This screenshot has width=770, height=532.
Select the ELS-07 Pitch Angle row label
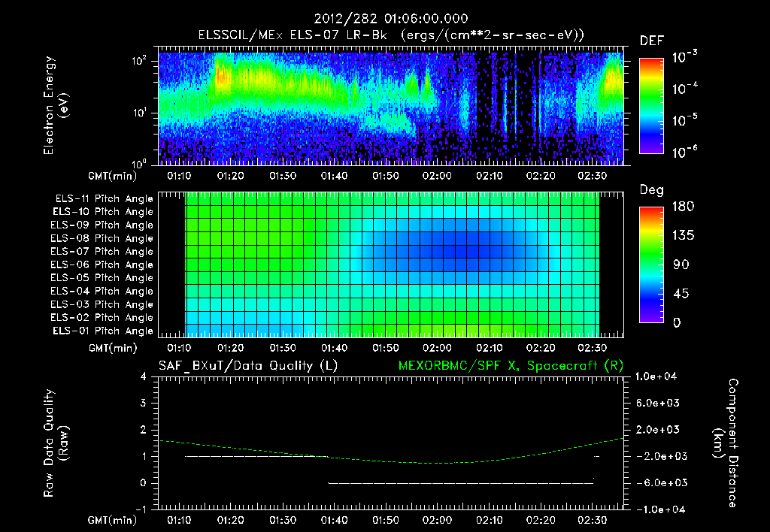[x=102, y=251]
